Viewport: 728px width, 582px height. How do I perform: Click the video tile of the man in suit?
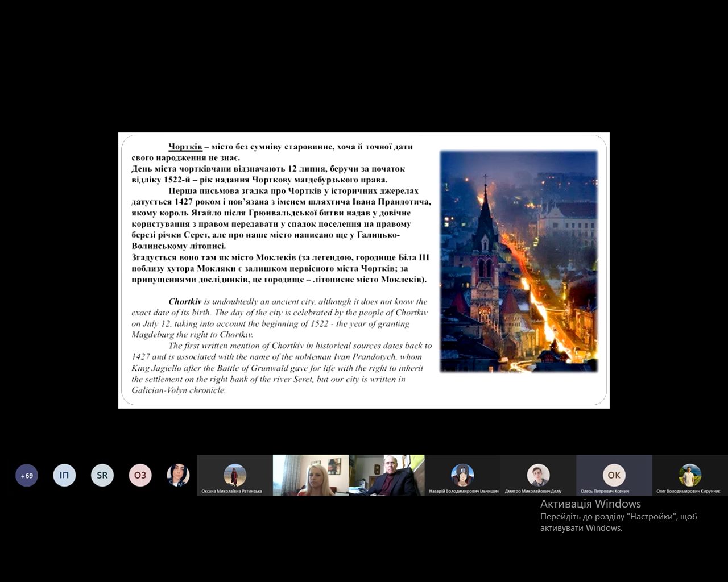387,475
